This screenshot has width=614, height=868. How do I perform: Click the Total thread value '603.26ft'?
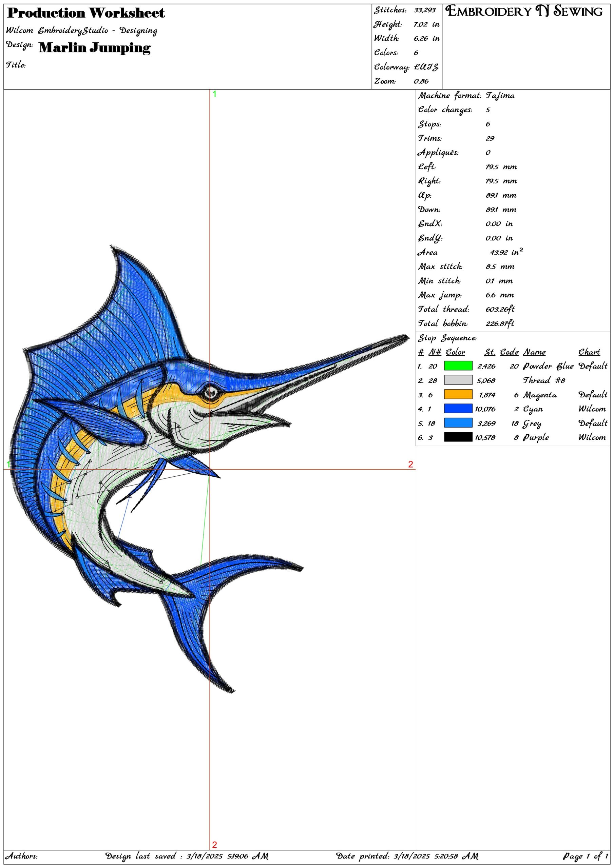(500, 309)
